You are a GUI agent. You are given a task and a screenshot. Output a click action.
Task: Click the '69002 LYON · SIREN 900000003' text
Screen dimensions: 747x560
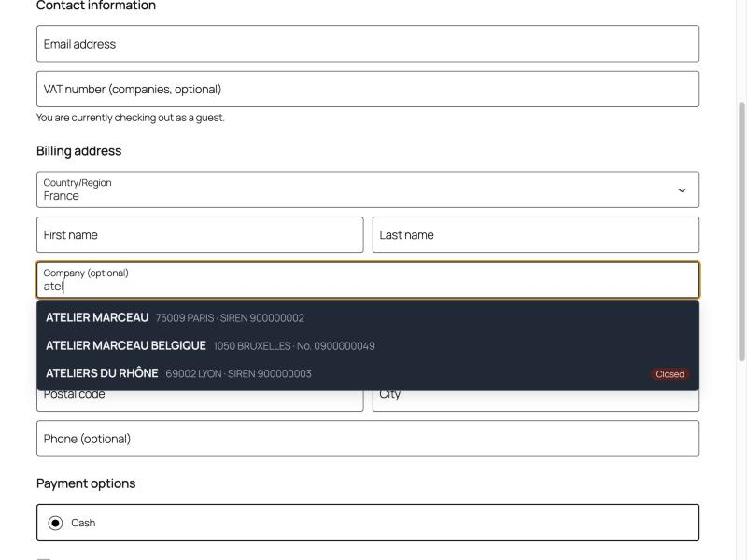239,374
